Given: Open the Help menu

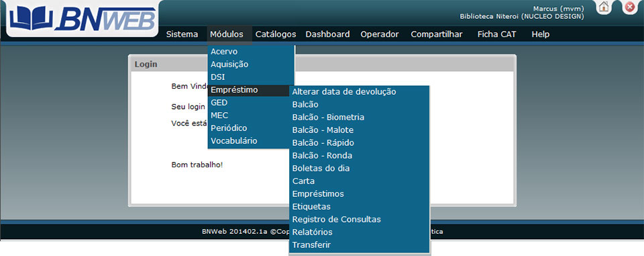Looking at the screenshot, I should [541, 34].
